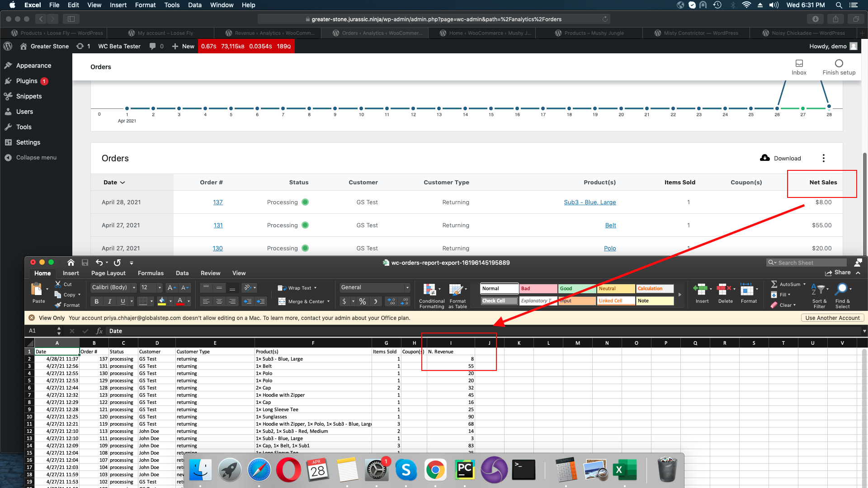Image resolution: width=868 pixels, height=488 pixels.
Task: Click the Percent style icon
Action: (362, 301)
